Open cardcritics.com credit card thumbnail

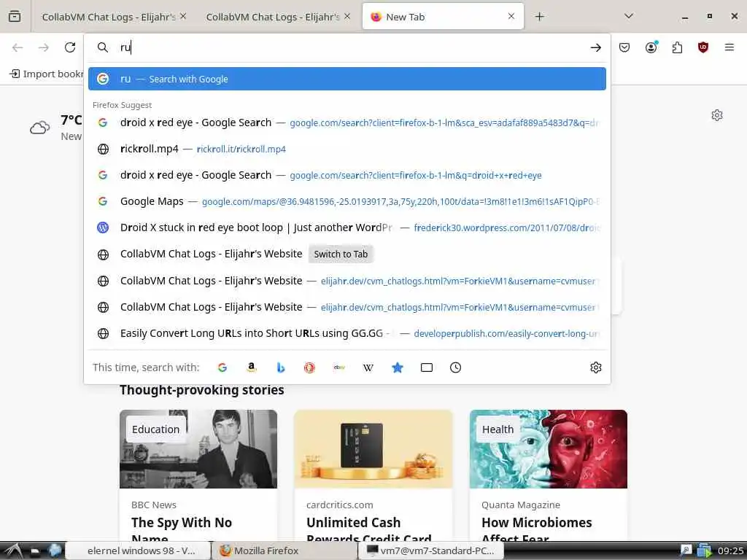(373, 448)
